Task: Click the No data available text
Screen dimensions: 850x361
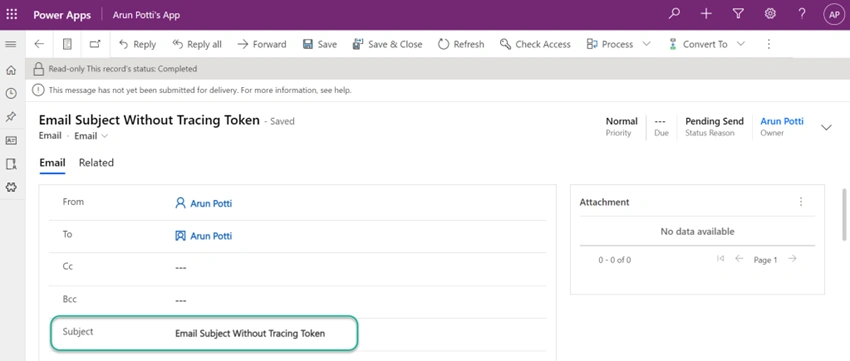Action: (x=697, y=231)
